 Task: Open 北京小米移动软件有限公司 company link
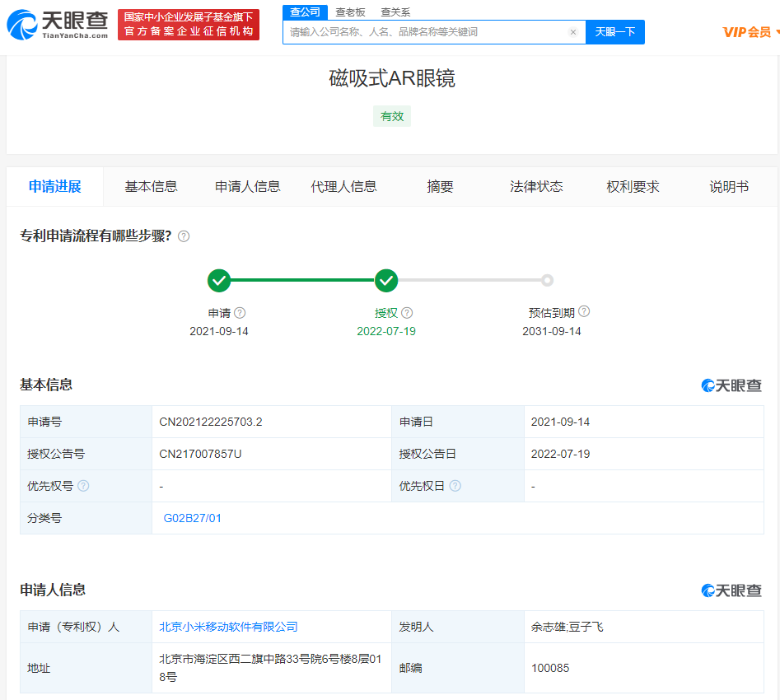click(x=228, y=627)
